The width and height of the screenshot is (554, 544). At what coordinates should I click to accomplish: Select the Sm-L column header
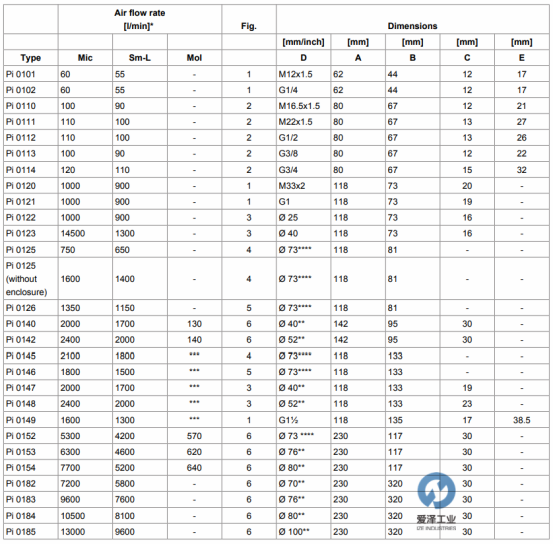140,58
